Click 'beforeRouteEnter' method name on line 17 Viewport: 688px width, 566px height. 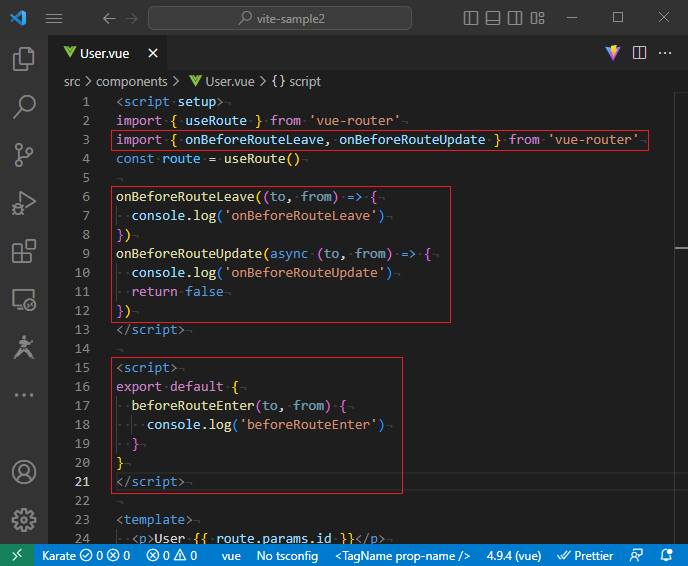[x=193, y=406]
